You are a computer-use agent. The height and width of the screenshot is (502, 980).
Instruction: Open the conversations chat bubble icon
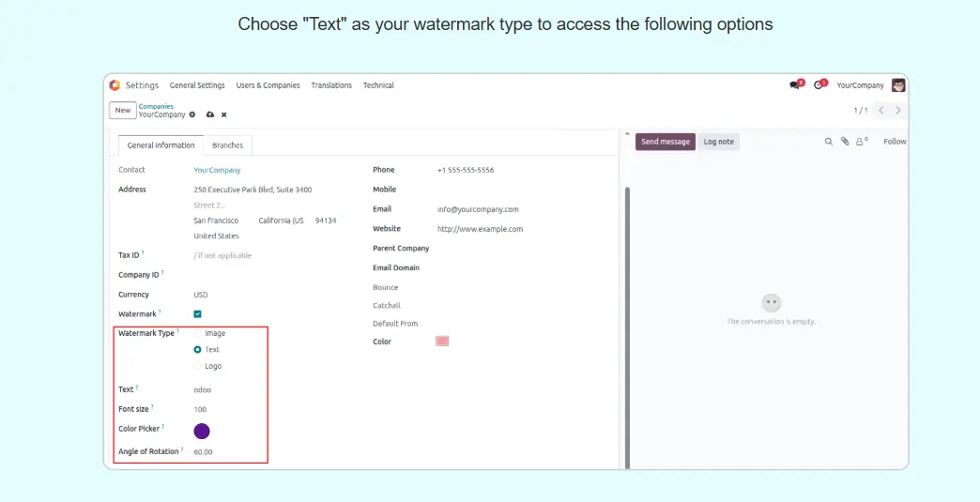[795, 85]
